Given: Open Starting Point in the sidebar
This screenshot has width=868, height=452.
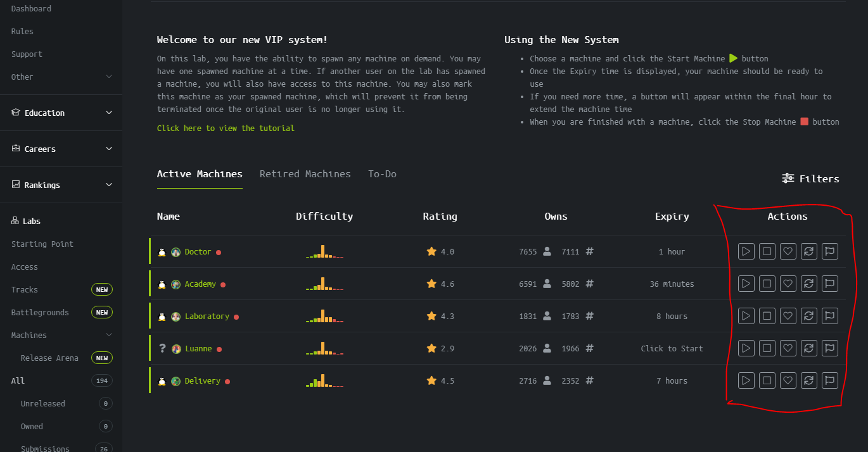Looking at the screenshot, I should point(42,244).
